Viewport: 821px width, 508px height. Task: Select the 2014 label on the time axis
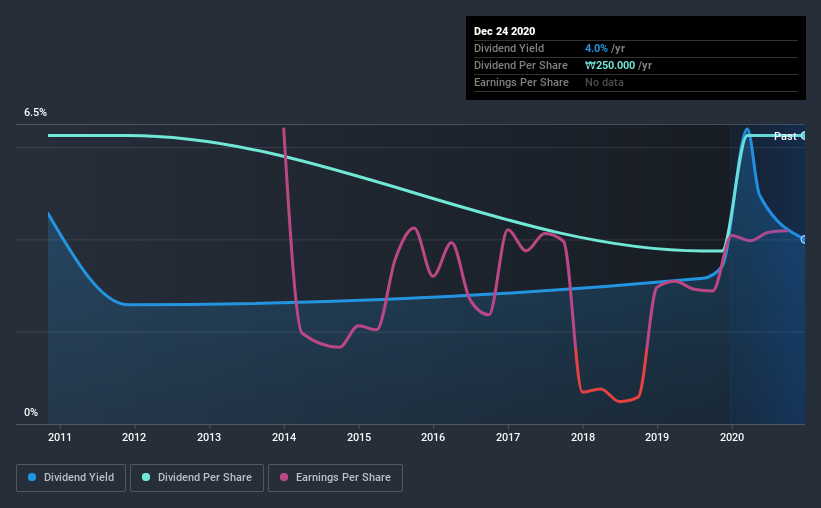click(284, 437)
